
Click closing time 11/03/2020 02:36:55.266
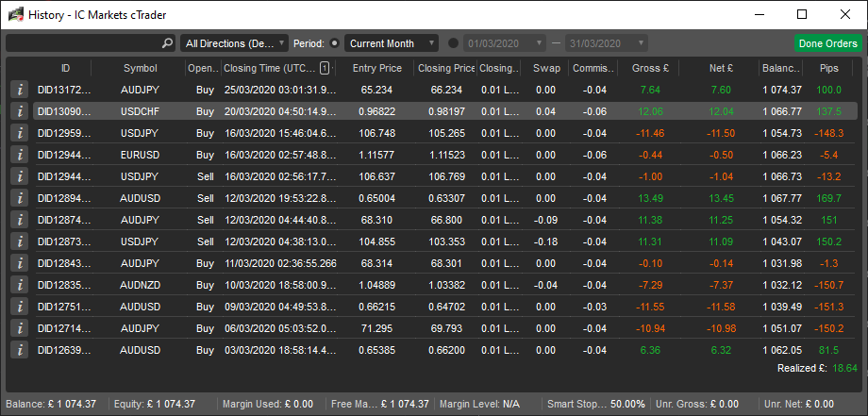[x=280, y=263]
